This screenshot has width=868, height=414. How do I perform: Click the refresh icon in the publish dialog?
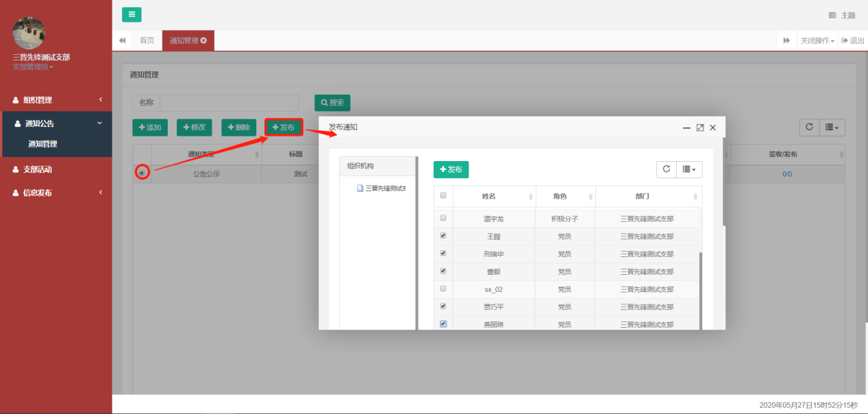click(x=666, y=169)
